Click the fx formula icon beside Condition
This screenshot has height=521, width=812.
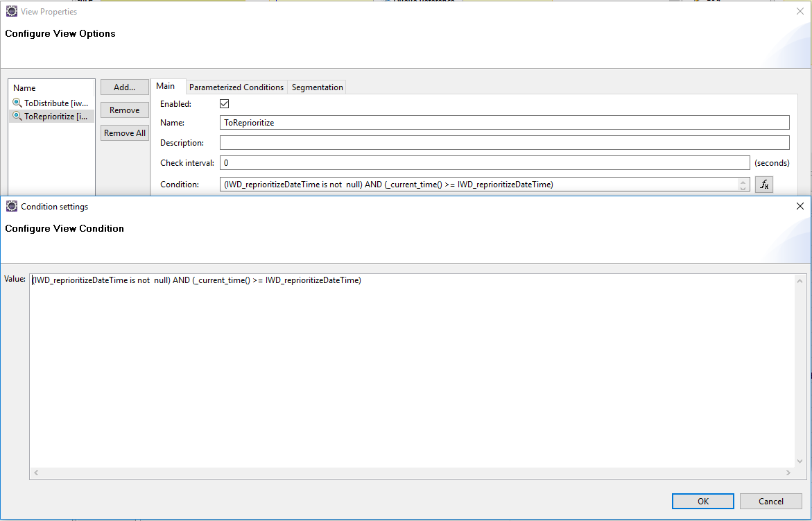(763, 184)
